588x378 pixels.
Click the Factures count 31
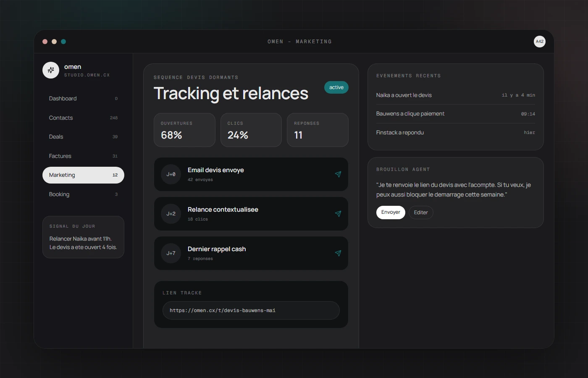coord(115,156)
